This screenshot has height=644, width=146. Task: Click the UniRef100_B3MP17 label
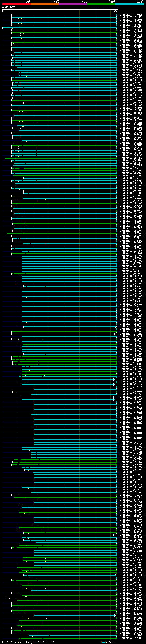pos(131,50)
